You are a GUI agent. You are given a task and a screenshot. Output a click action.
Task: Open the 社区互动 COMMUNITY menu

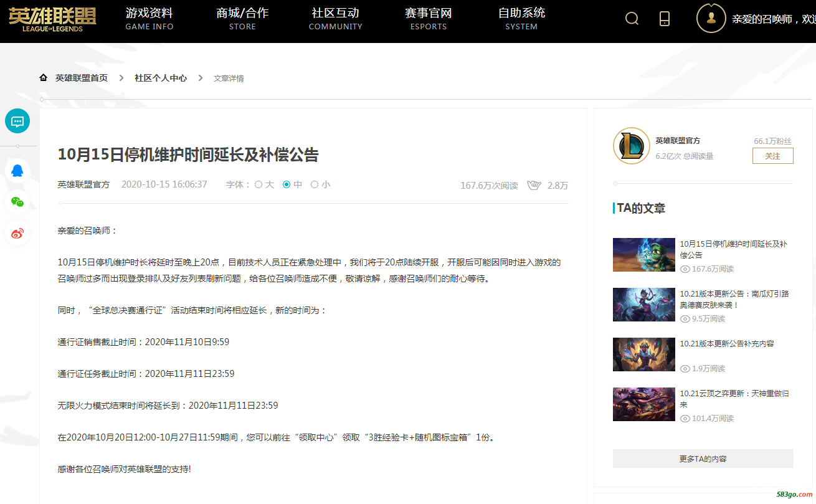pos(335,19)
